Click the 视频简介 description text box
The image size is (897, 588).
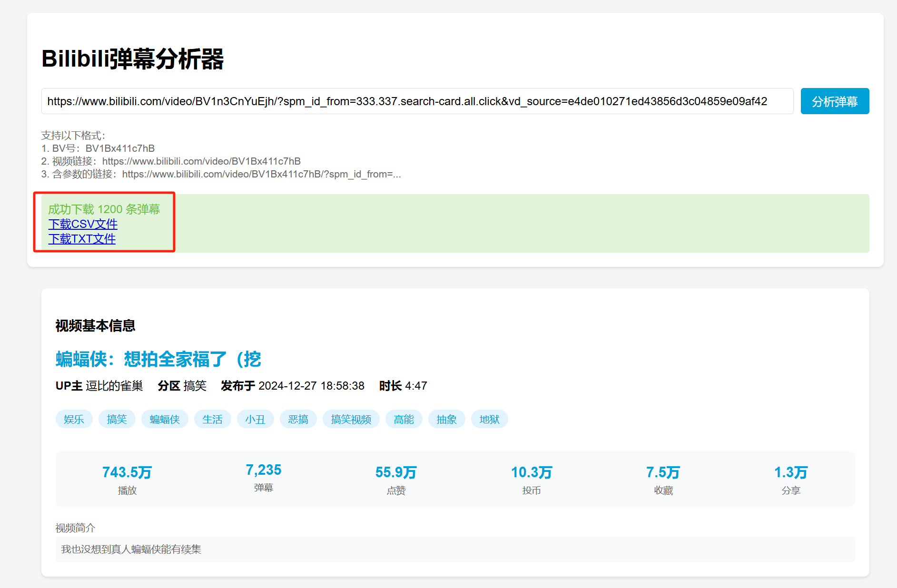(455, 549)
